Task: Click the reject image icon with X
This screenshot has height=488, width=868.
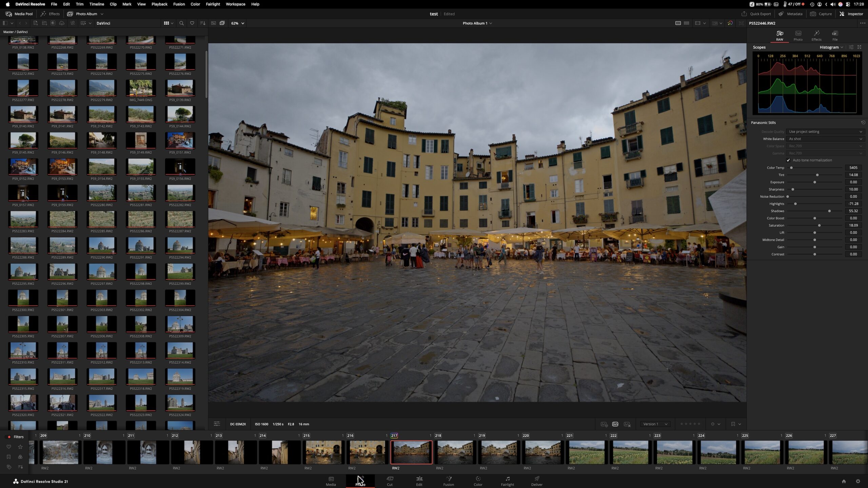Action: [x=627, y=424]
